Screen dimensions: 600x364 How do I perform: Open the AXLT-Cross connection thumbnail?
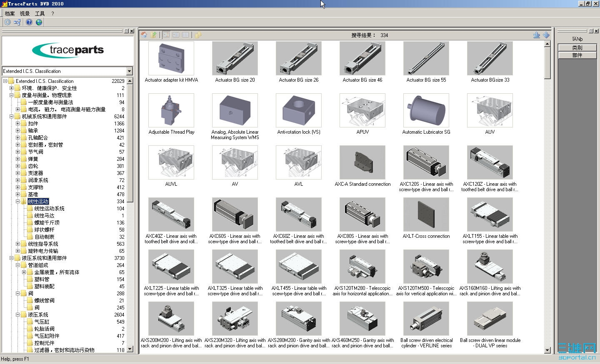pyautogui.click(x=426, y=214)
